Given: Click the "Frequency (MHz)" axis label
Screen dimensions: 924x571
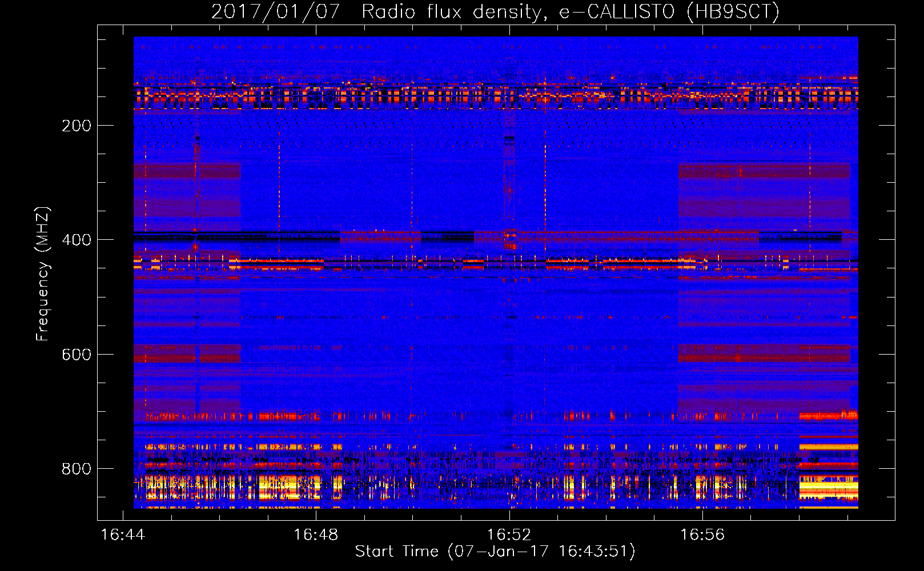Looking at the screenshot, I should [43, 274].
